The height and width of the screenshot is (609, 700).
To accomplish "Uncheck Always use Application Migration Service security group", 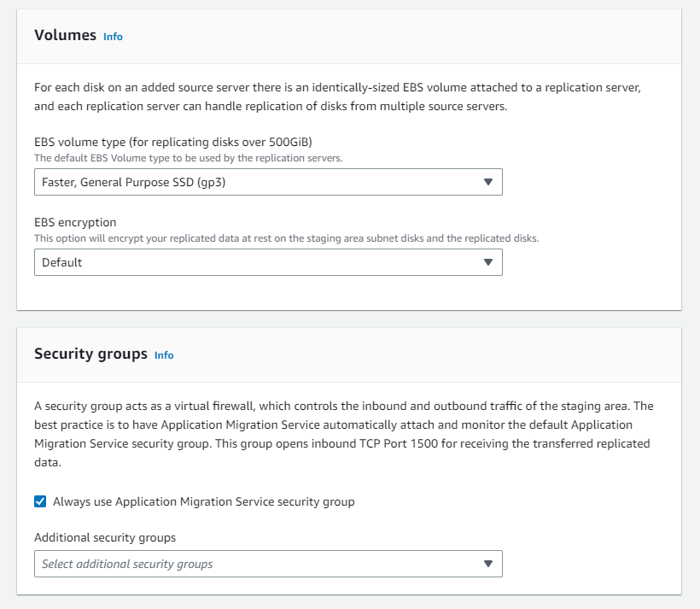I will point(40,501).
